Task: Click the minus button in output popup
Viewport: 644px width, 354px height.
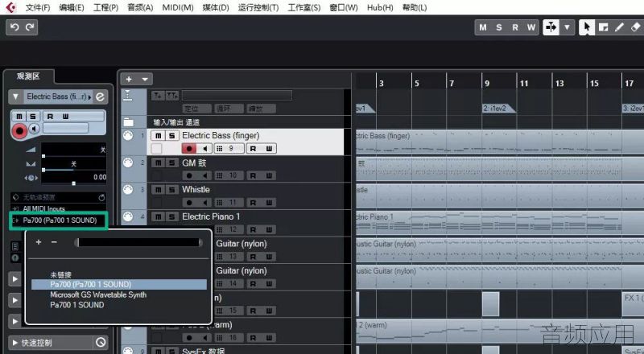Action: pyautogui.click(x=54, y=242)
